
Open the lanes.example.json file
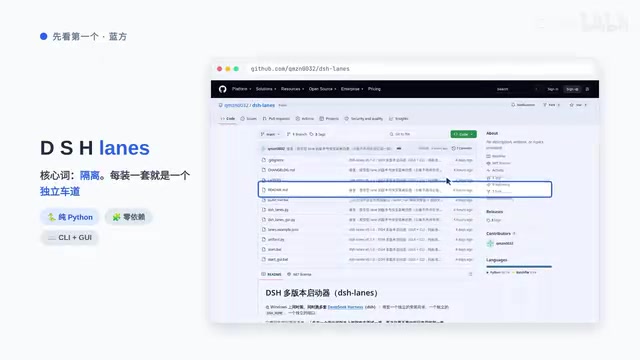tap(283, 230)
